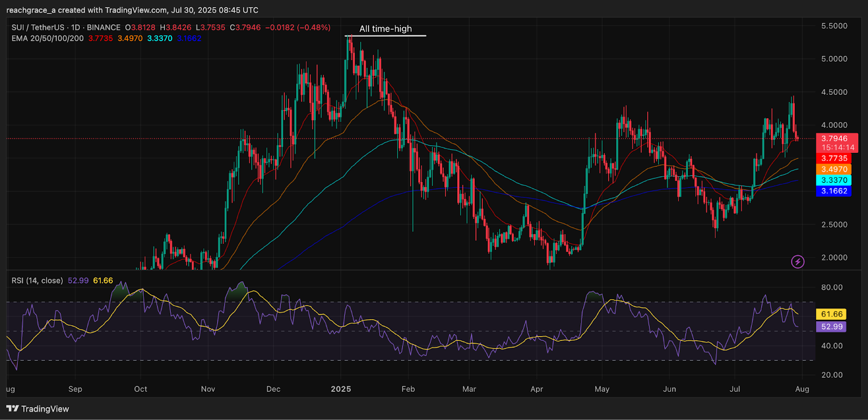Click the purple 52.99 RSI axis tag
The image size is (868, 420).
coord(832,327)
